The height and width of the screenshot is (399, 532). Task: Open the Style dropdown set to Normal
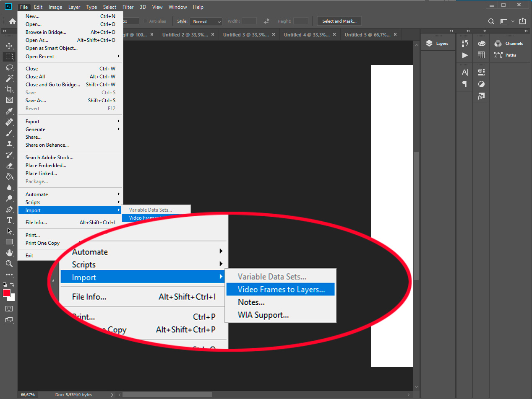(206, 21)
